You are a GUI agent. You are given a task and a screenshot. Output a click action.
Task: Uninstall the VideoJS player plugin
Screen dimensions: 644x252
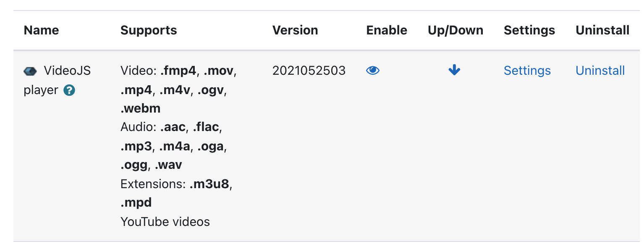click(x=600, y=71)
